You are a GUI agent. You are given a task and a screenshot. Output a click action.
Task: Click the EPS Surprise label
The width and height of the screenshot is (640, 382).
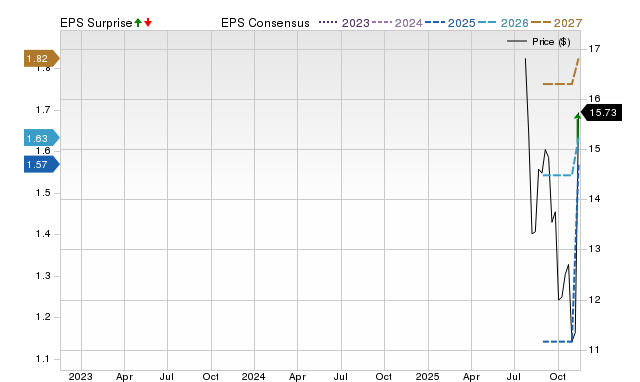click(x=96, y=23)
